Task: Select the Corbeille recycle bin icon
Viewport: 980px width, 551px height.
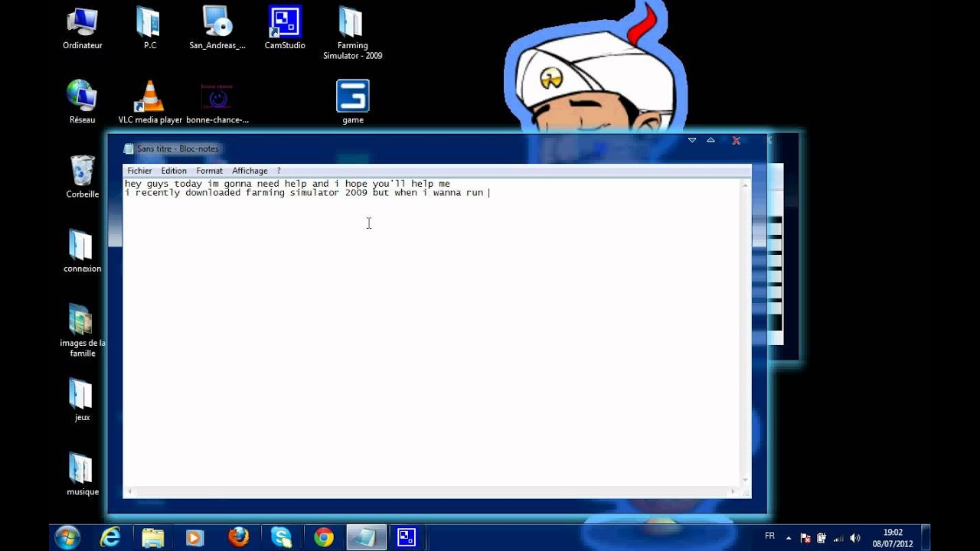Action: pyautogui.click(x=82, y=177)
